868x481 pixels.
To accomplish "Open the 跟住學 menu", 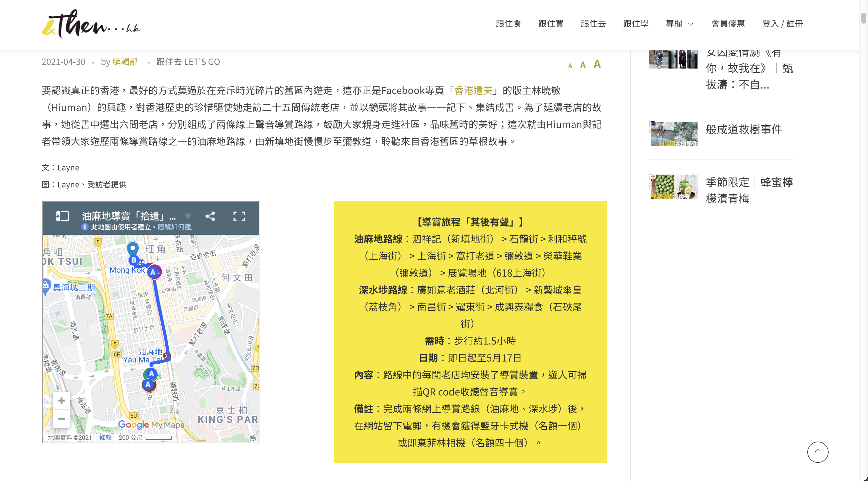I will coord(636,24).
